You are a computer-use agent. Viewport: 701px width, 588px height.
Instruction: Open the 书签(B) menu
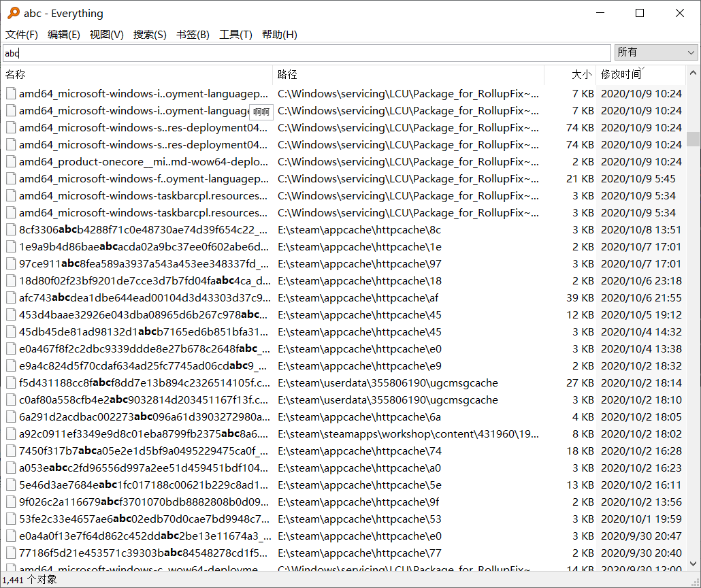coord(193,35)
